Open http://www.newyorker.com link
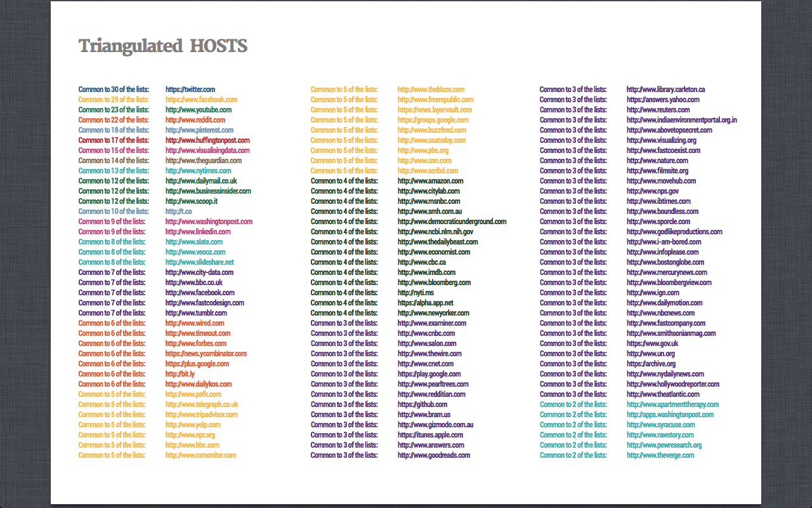812x508 pixels. [x=434, y=313]
